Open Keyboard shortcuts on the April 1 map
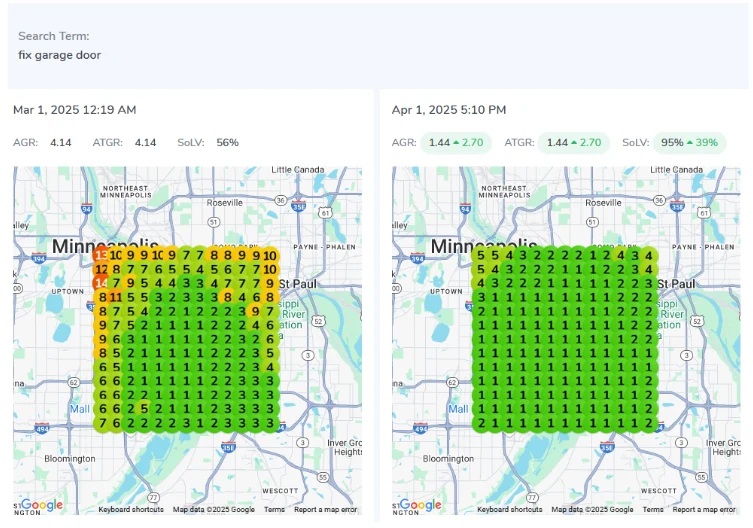Viewport: 753px width, 528px height. (510, 510)
